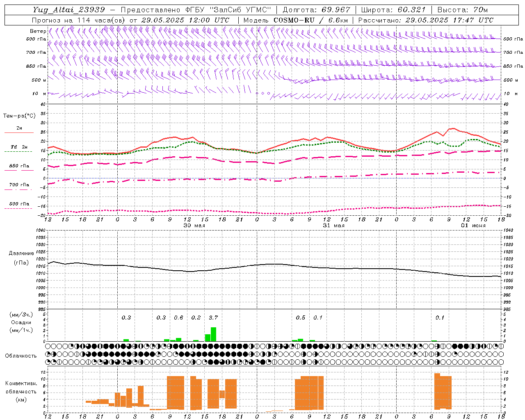525x420 pixels.
Task: Click the (мм/1ч.) units label
Action: [21, 330]
